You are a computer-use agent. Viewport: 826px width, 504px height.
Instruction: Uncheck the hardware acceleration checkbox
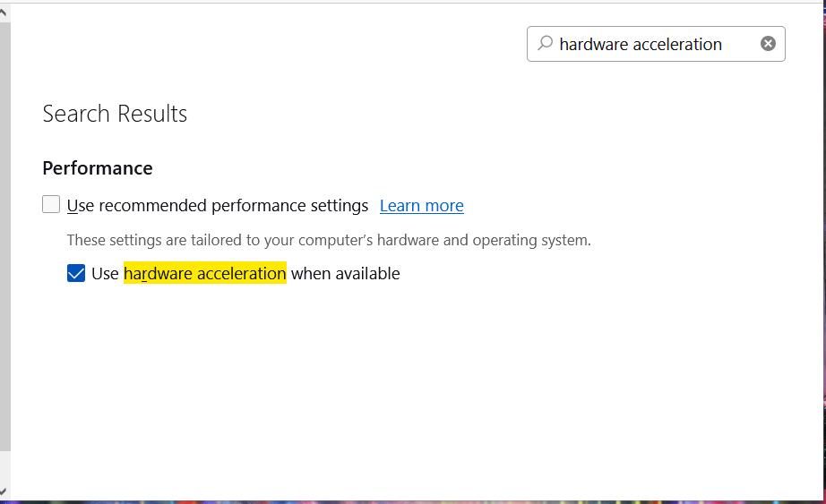[x=76, y=273]
